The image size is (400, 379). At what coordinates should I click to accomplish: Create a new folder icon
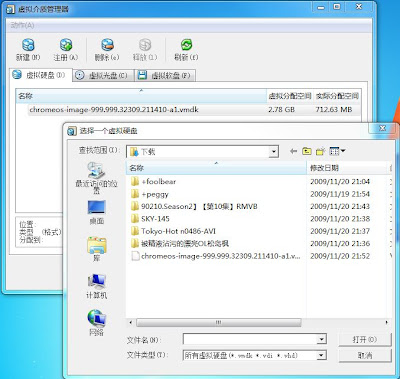320,151
